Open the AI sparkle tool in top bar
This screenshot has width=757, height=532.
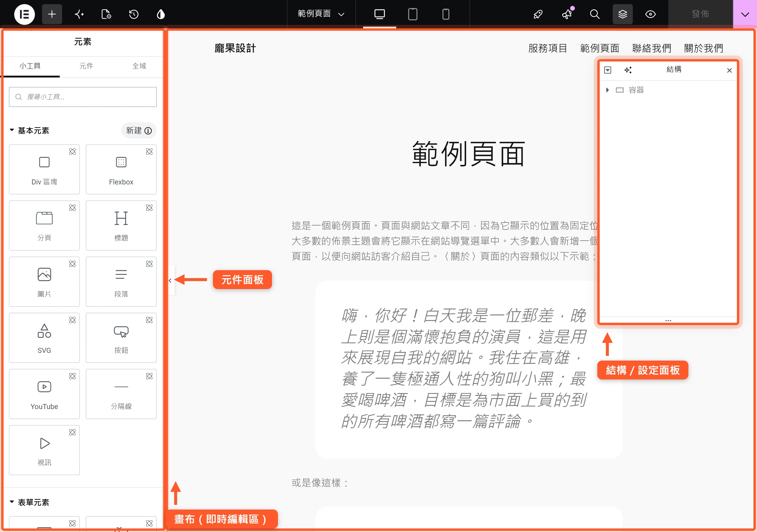79,14
